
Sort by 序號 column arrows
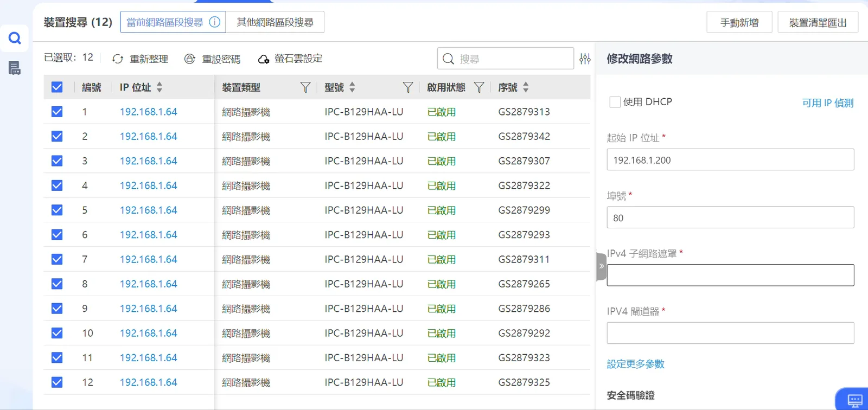[526, 87]
